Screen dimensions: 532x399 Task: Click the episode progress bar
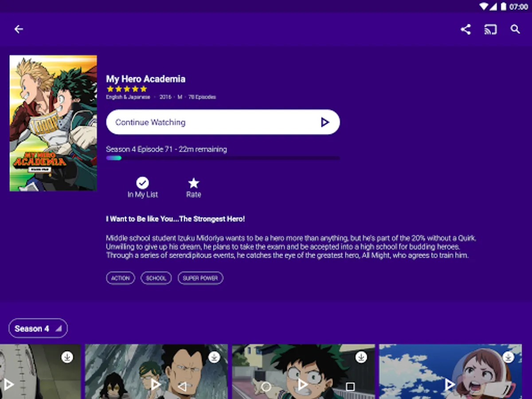pyautogui.click(x=223, y=158)
